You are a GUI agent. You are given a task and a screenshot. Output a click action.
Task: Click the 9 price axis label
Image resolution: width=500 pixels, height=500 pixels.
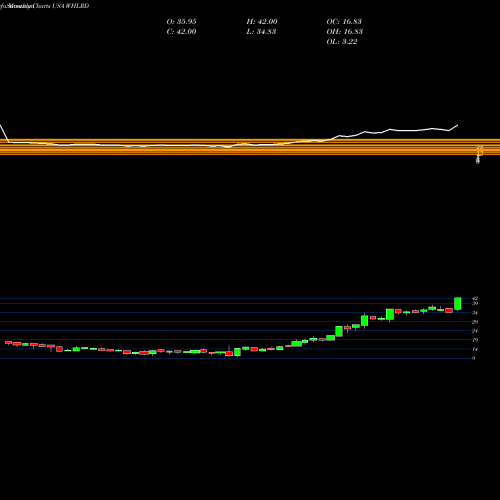[473, 358]
